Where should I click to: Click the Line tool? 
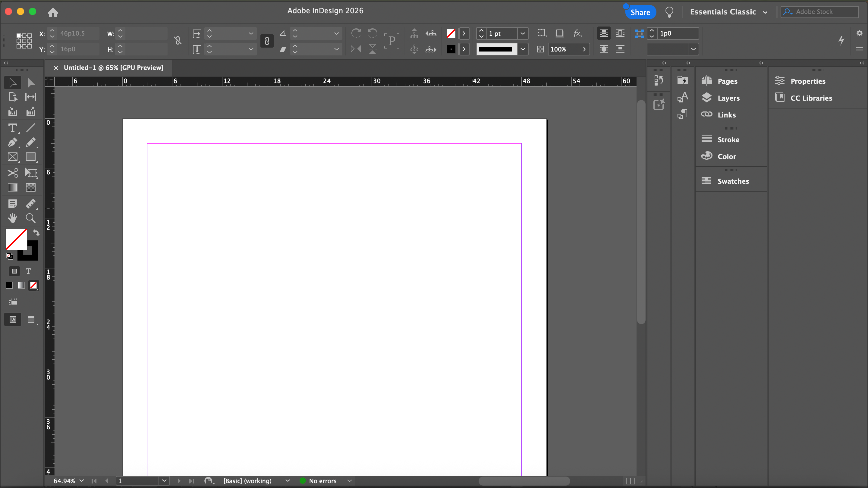[x=31, y=128]
